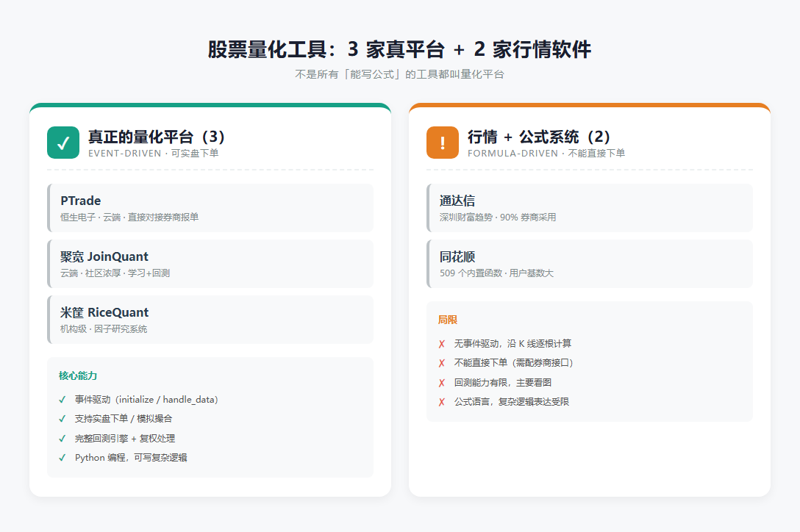Click text Python 编程，可写复杂逻辑
This screenshot has width=800, height=532.
[x=131, y=458]
